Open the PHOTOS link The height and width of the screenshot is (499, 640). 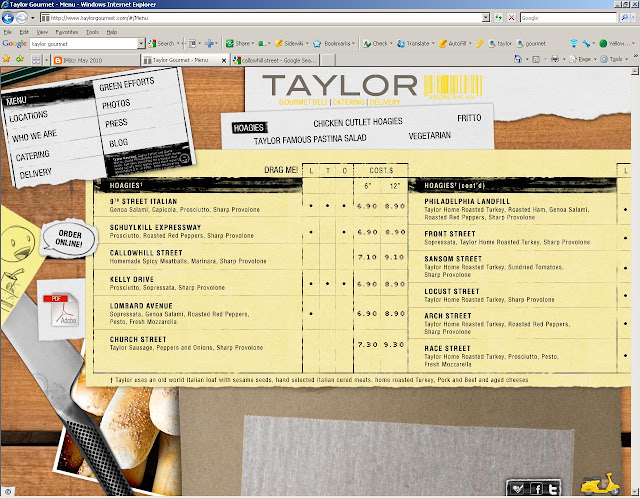point(116,104)
